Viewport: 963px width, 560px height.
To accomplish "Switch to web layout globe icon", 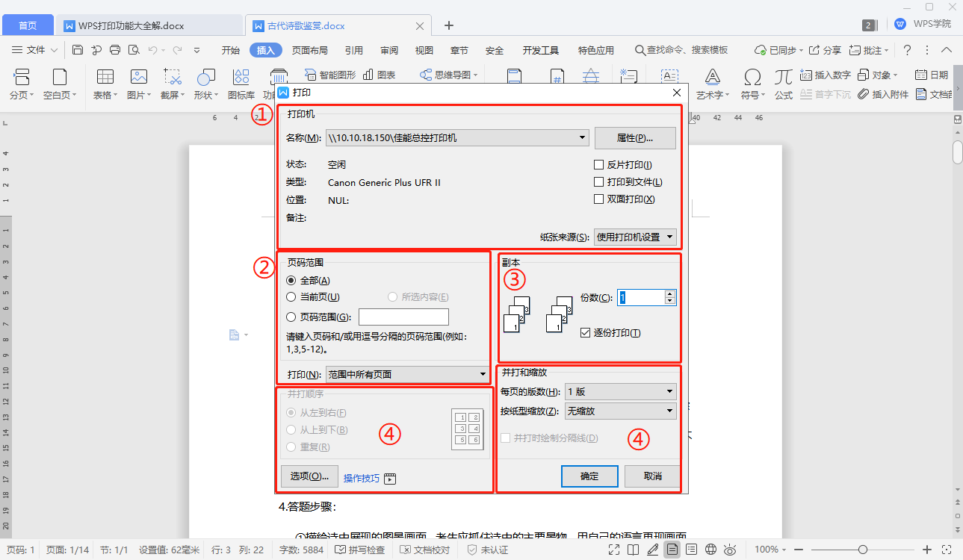I will point(711,550).
